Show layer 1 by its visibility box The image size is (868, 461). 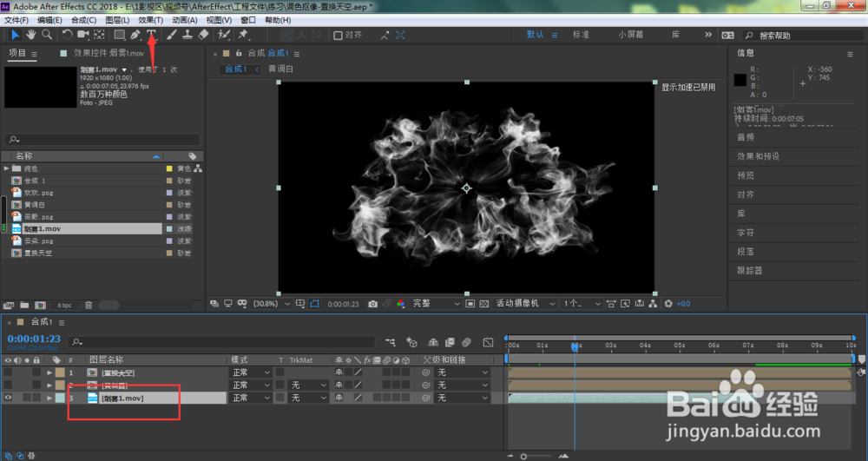pos(9,372)
